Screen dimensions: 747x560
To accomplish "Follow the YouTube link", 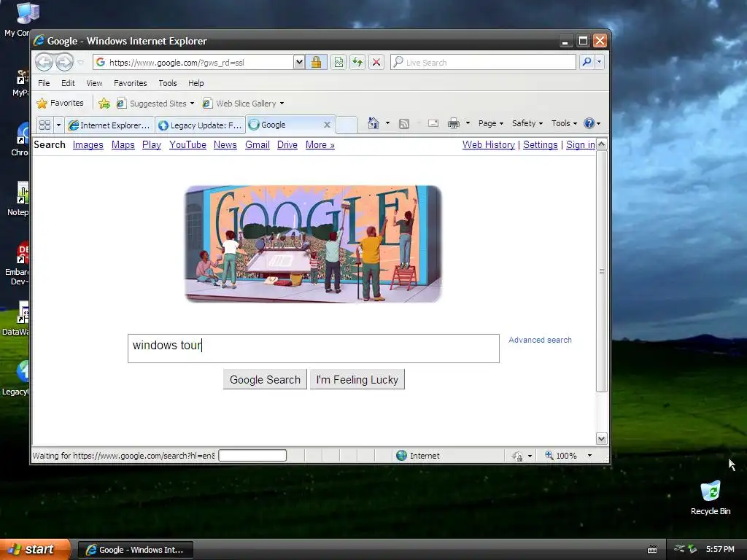I will [187, 145].
